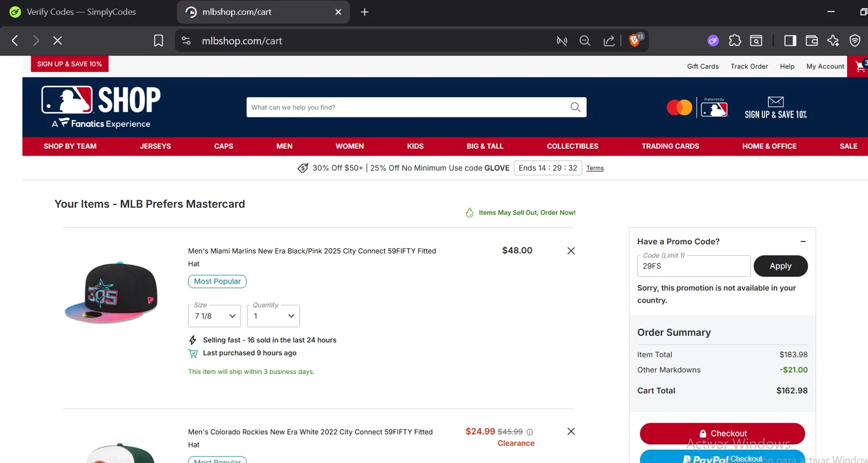Screen dimensions: 868x463
Task: Open a new browser tab
Action: 365,12
